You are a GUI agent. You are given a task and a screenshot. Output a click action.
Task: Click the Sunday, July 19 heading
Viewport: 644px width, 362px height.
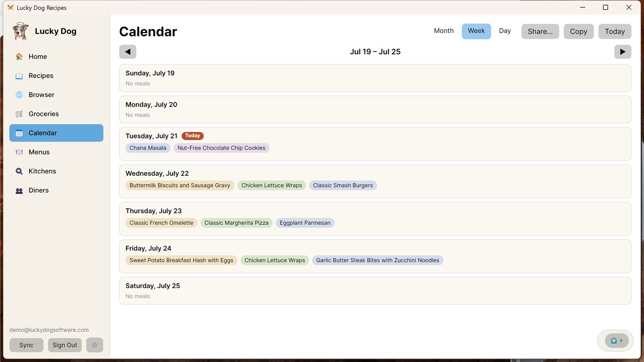[x=150, y=73]
